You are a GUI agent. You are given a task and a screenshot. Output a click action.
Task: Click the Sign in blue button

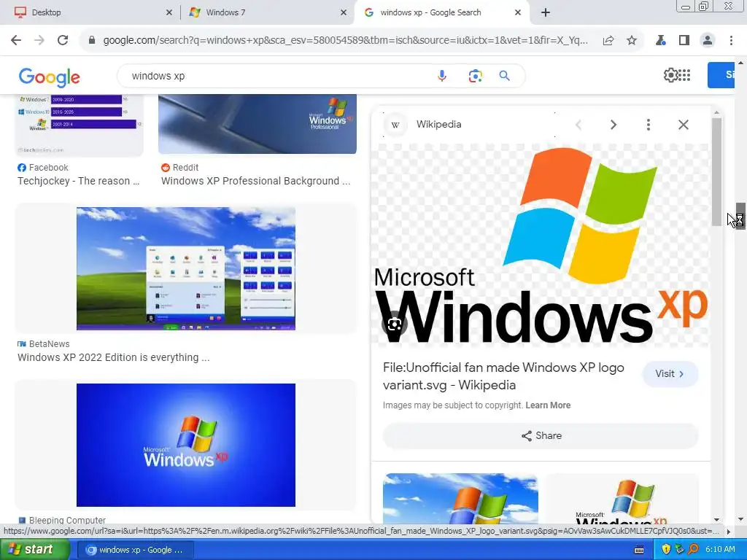tap(721, 75)
